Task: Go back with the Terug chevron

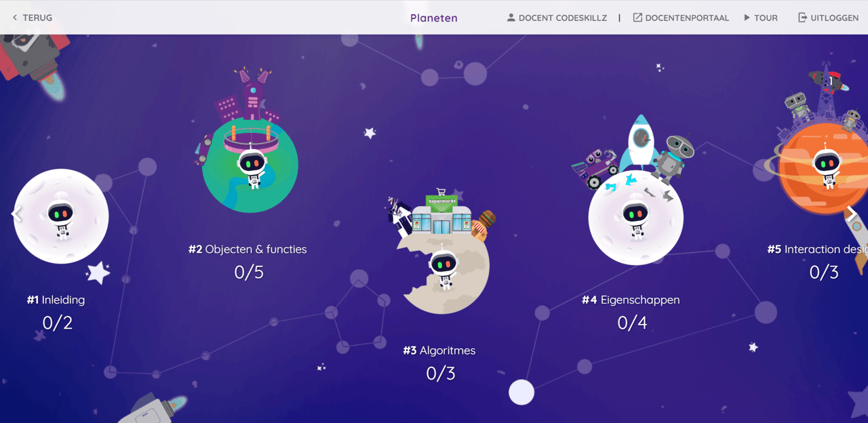Action: (x=15, y=18)
